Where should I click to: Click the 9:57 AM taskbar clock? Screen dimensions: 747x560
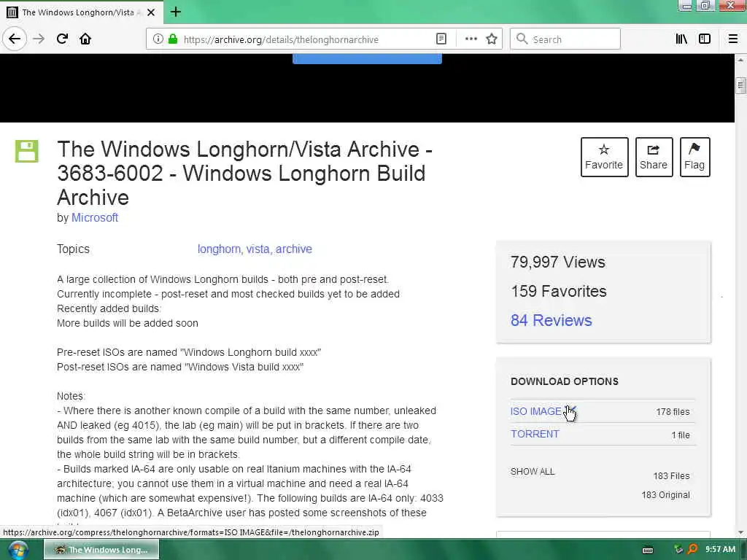tap(720, 550)
